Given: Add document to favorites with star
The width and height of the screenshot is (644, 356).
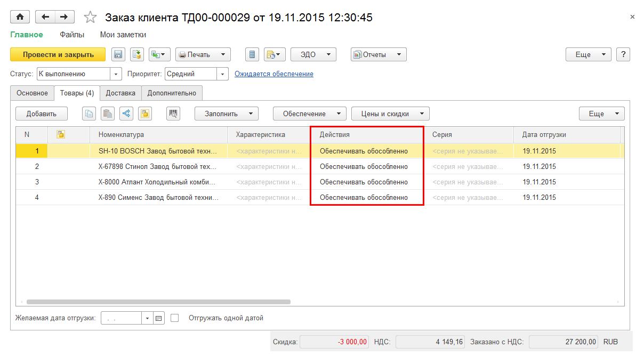Looking at the screenshot, I should pos(91,18).
